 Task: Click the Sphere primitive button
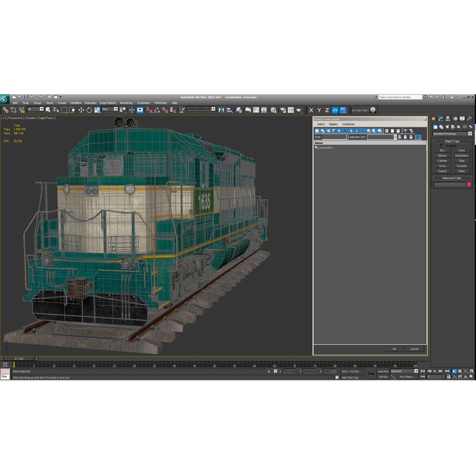[x=443, y=156]
